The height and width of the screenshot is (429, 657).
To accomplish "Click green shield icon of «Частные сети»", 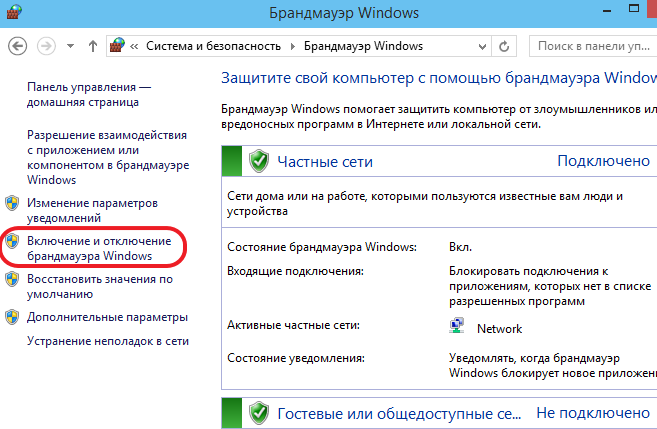I will [259, 161].
